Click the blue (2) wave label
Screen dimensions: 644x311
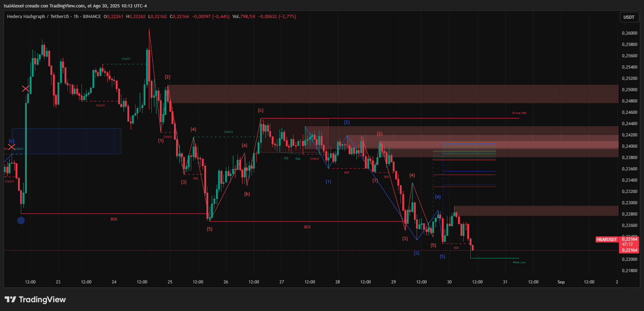pos(347,122)
